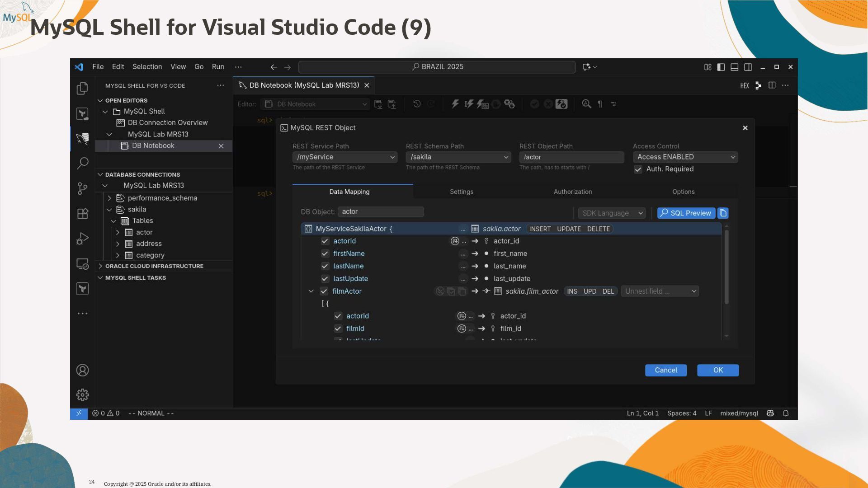
Task: Open the Extensions view icon
Action: [x=82, y=213]
